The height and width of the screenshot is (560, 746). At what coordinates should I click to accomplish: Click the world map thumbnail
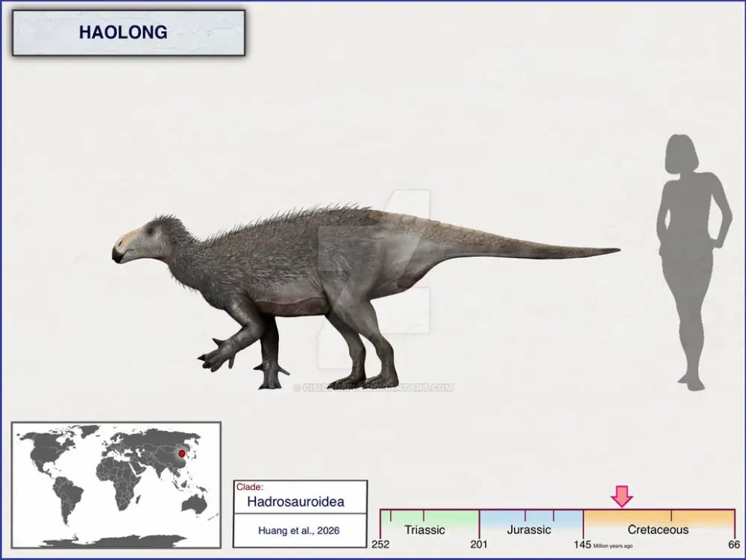(116, 485)
